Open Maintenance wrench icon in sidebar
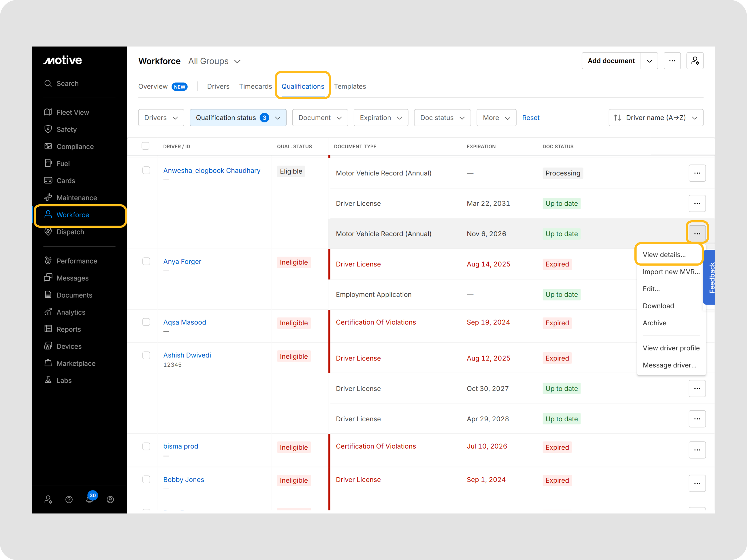The width and height of the screenshot is (747, 560). click(x=48, y=198)
